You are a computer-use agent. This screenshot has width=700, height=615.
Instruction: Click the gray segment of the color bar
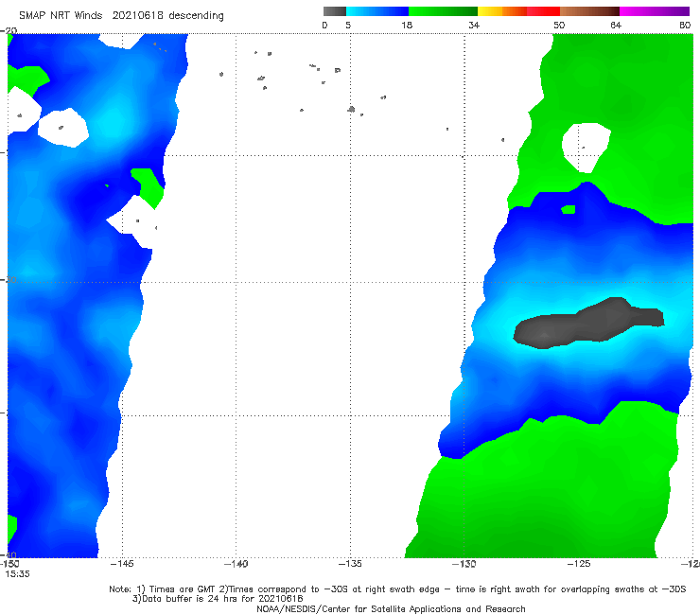coord(335,11)
